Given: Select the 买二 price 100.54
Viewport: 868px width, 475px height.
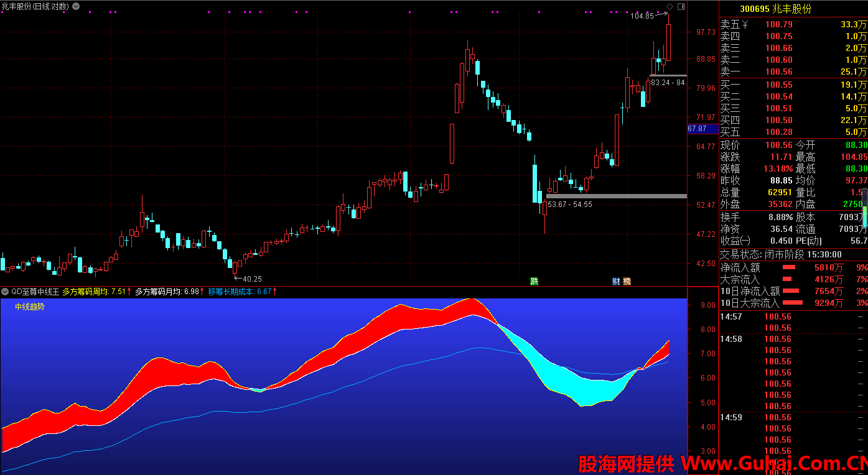Looking at the screenshot, I should click(x=779, y=97).
